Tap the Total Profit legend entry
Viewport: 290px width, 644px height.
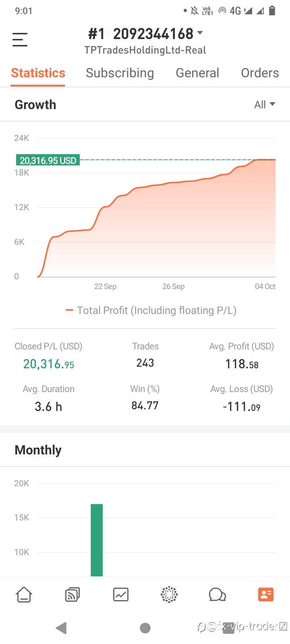click(x=151, y=310)
